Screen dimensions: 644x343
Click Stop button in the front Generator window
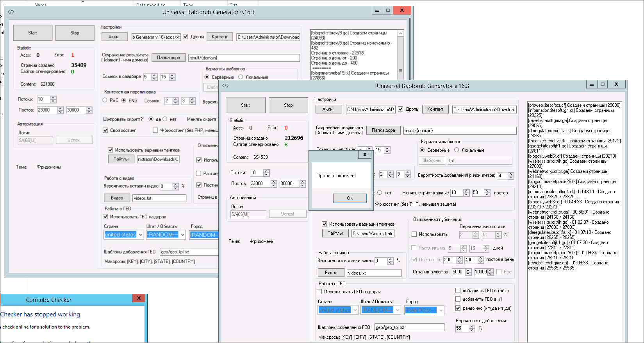click(x=288, y=105)
